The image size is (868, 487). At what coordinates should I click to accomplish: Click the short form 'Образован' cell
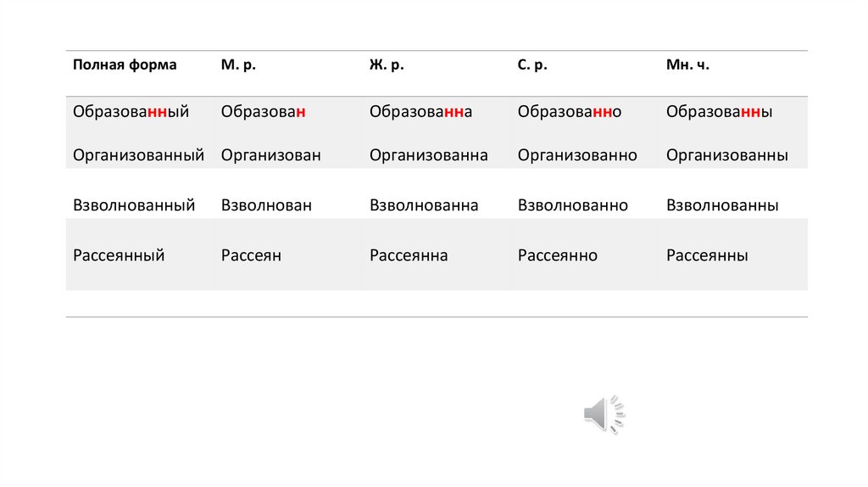(263, 112)
